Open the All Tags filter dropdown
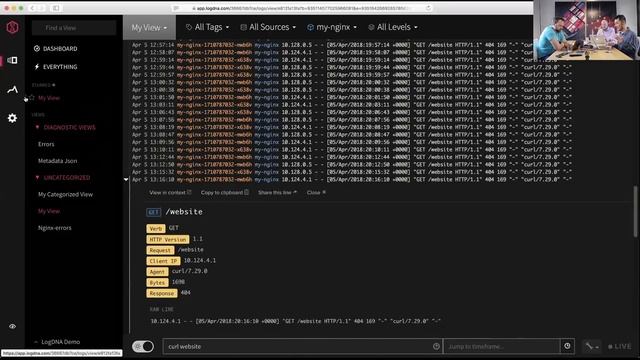Viewport: 640px width, 360px height. point(207,27)
